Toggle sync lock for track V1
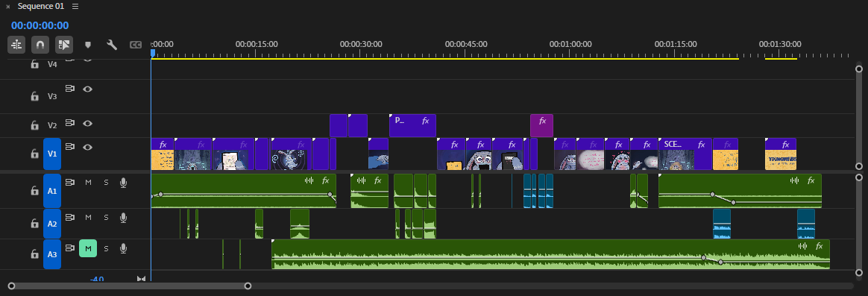This screenshot has height=296, width=868. click(70, 147)
